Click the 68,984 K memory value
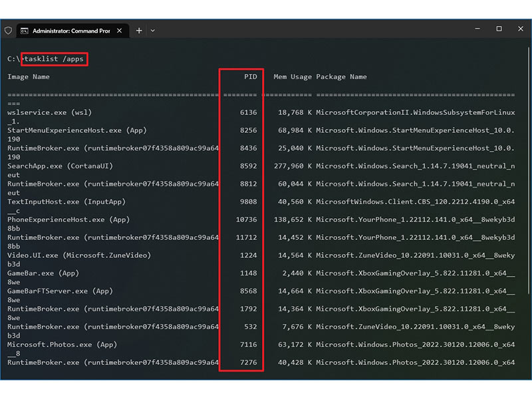The height and width of the screenshot is (399, 532). [295, 130]
